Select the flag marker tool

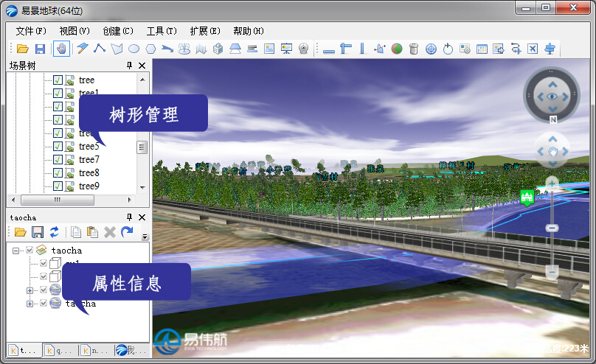click(82, 49)
